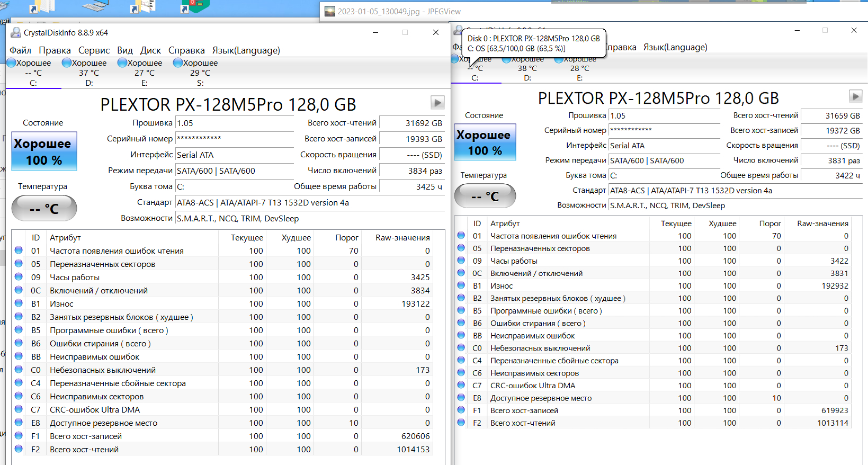Click status circle of row 01 in left window

19,251
